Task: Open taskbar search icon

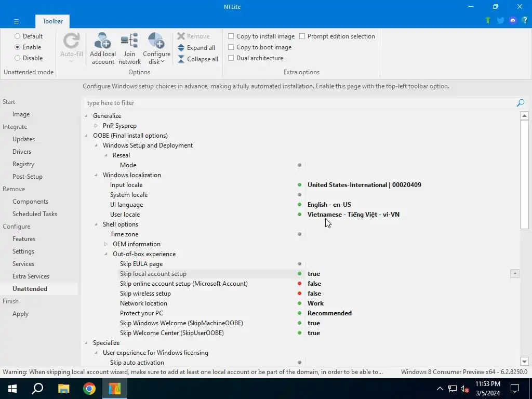Action: coord(37,389)
